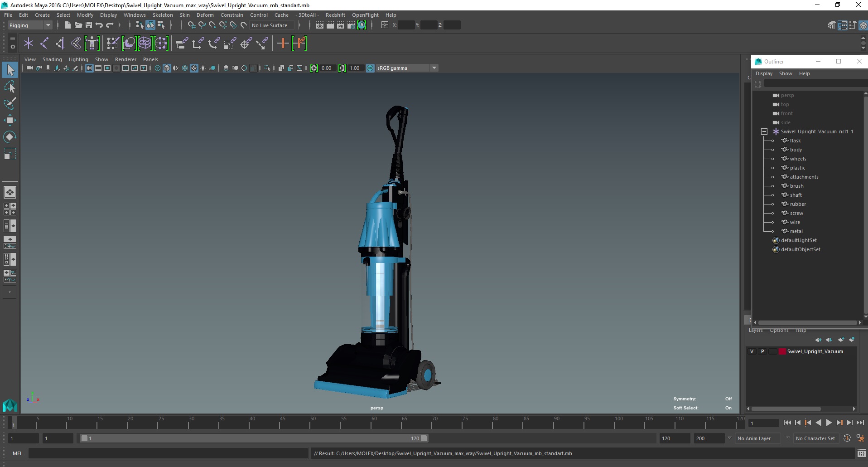Click the Create Lattice shelf icon
This screenshot has height=467, width=868.
(x=145, y=44)
